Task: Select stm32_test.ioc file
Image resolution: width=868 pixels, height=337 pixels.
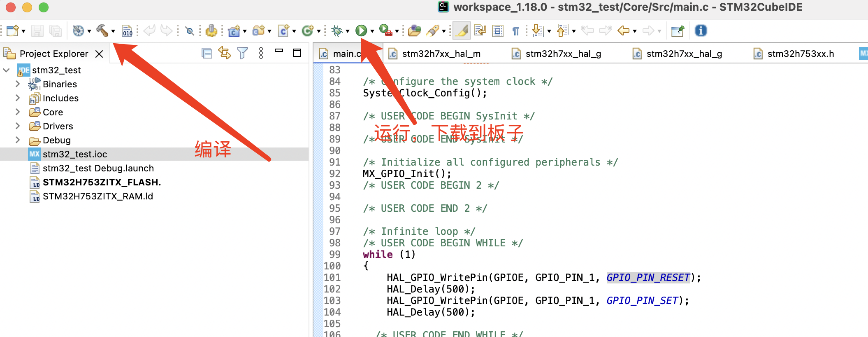Action: (75, 154)
